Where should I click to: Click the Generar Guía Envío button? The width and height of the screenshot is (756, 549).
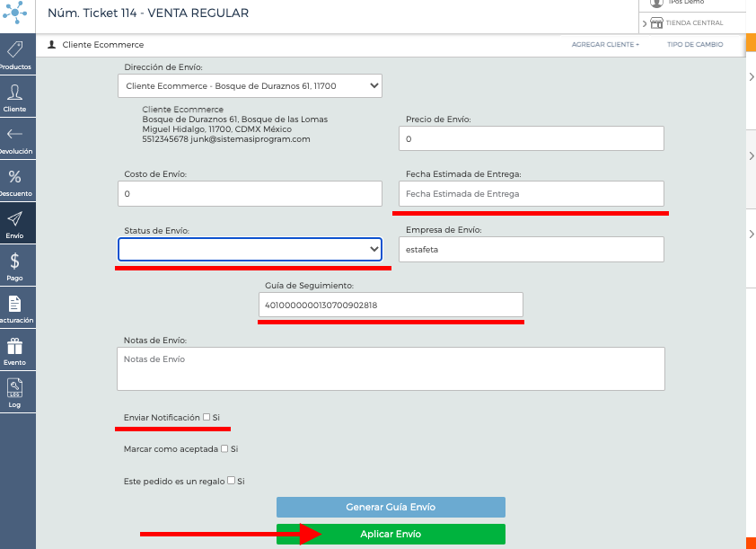[391, 507]
